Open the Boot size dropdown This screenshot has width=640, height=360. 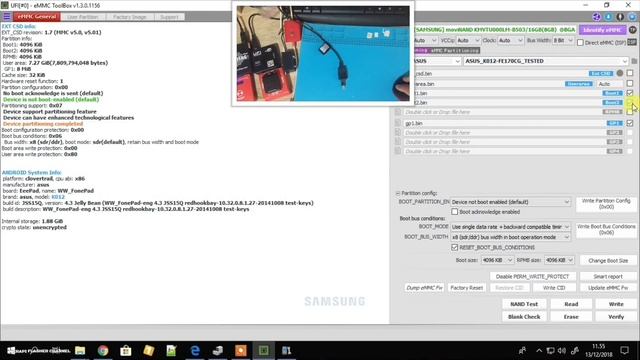(497, 260)
